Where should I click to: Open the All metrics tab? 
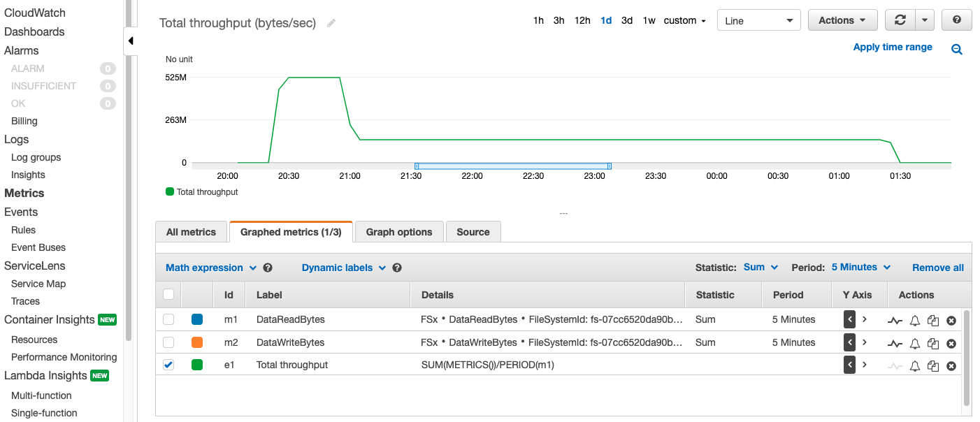191,232
